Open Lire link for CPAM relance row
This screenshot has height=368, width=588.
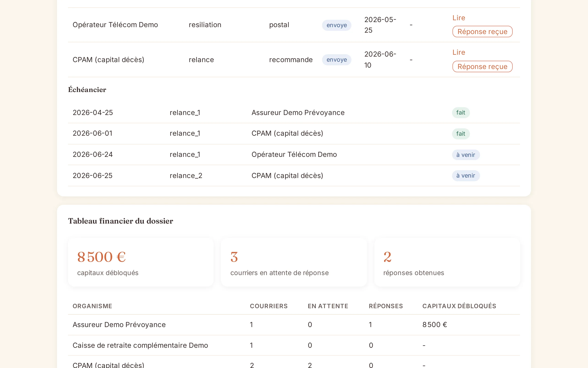[458, 52]
